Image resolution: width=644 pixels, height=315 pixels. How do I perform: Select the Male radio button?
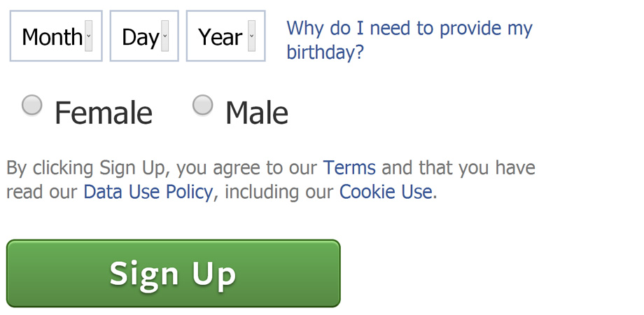tap(202, 105)
